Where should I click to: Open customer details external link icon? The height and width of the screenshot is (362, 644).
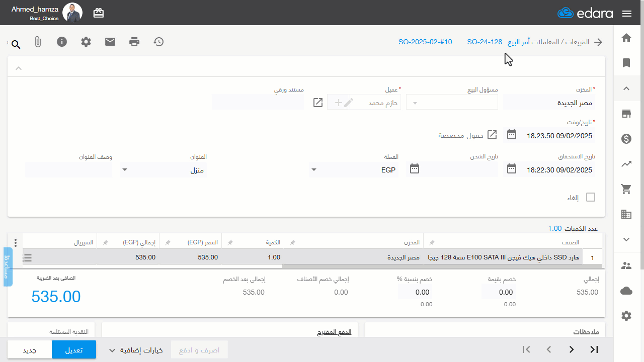pyautogui.click(x=318, y=103)
